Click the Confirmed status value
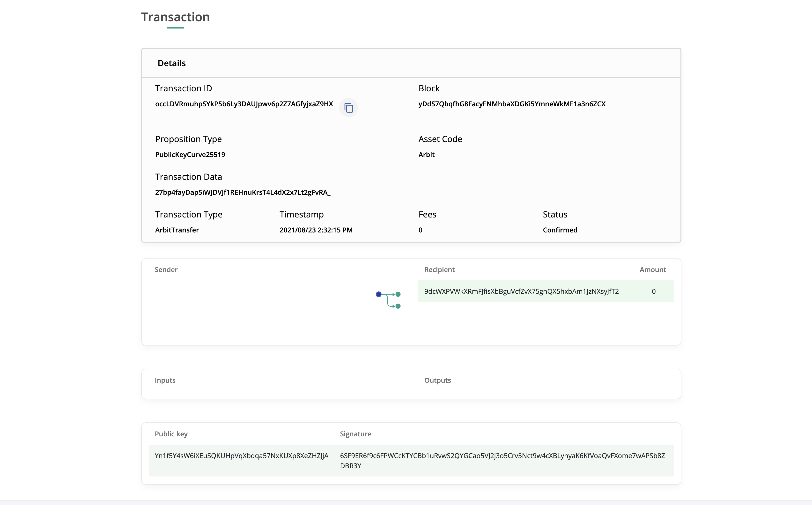Viewport: 812px width, 505px height. pyautogui.click(x=560, y=230)
